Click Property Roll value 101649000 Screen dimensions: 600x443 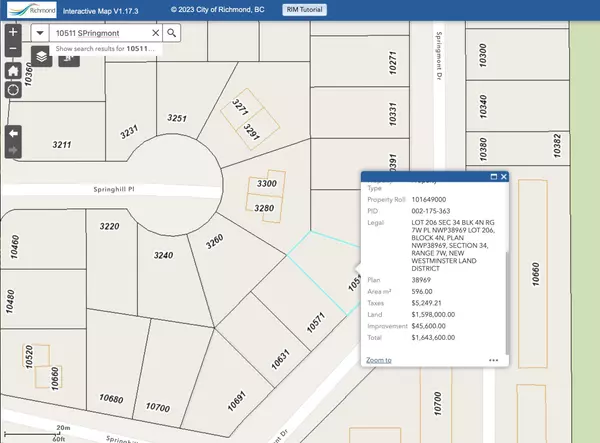tap(429, 200)
